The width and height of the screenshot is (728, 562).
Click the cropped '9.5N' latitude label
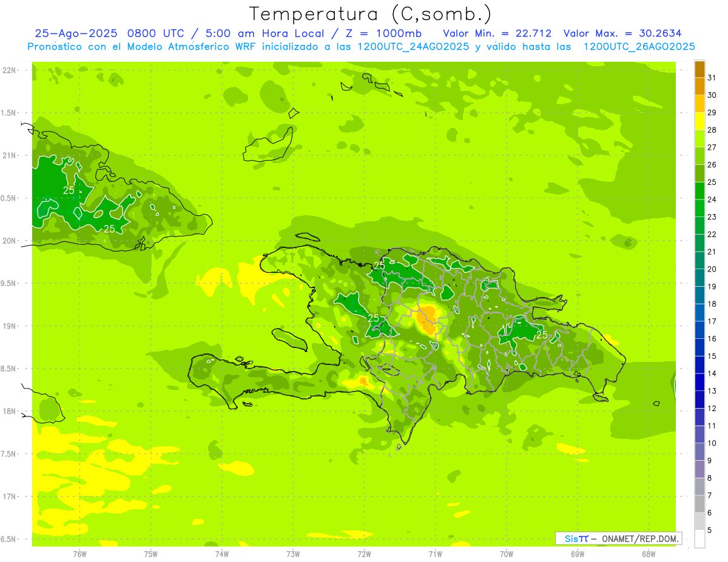coord(8,283)
